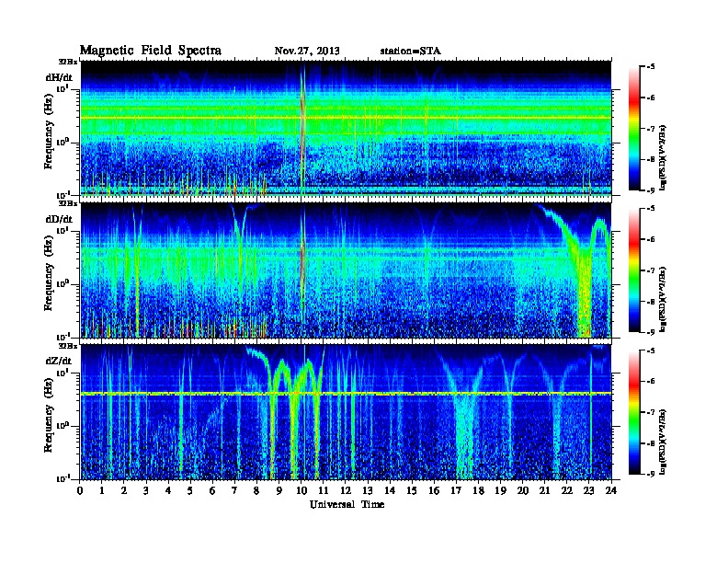Viewport: 728px width, 563px height.
Task: Click hour "11" on the time axis
Action: click(324, 490)
